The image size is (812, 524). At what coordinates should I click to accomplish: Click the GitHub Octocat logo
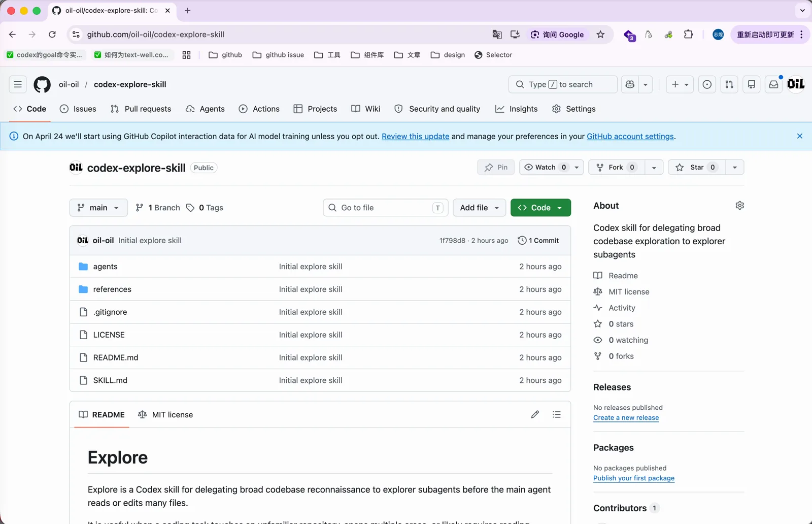tap(42, 84)
